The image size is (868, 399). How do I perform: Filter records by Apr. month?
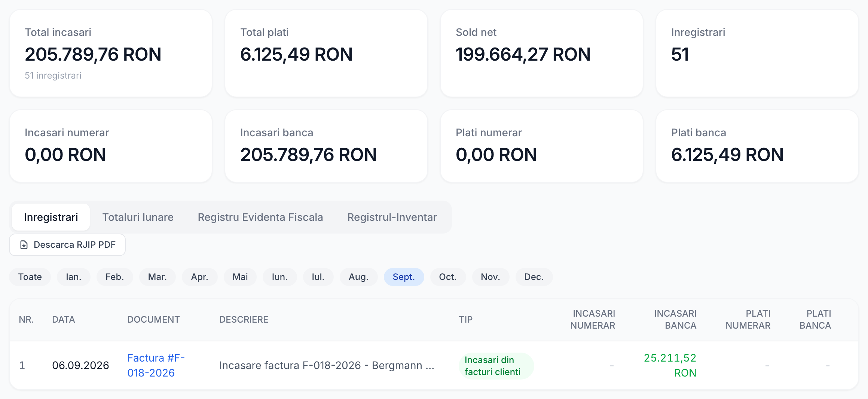pyautogui.click(x=199, y=277)
